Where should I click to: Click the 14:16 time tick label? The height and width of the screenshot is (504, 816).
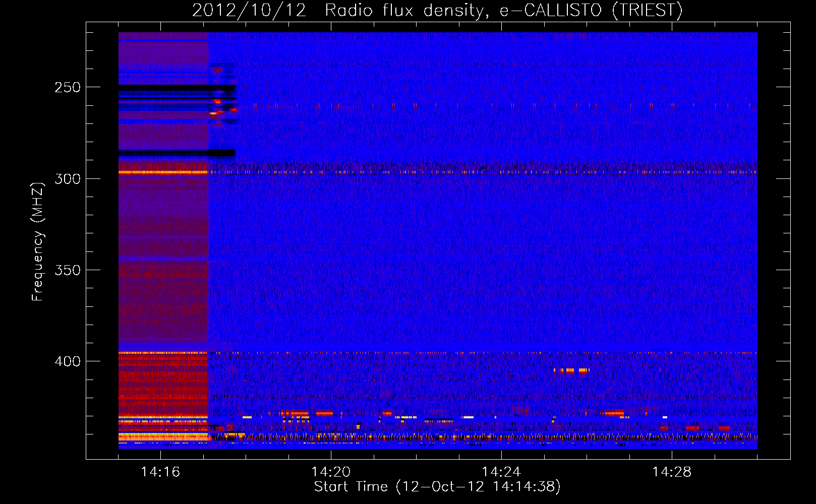point(160,472)
